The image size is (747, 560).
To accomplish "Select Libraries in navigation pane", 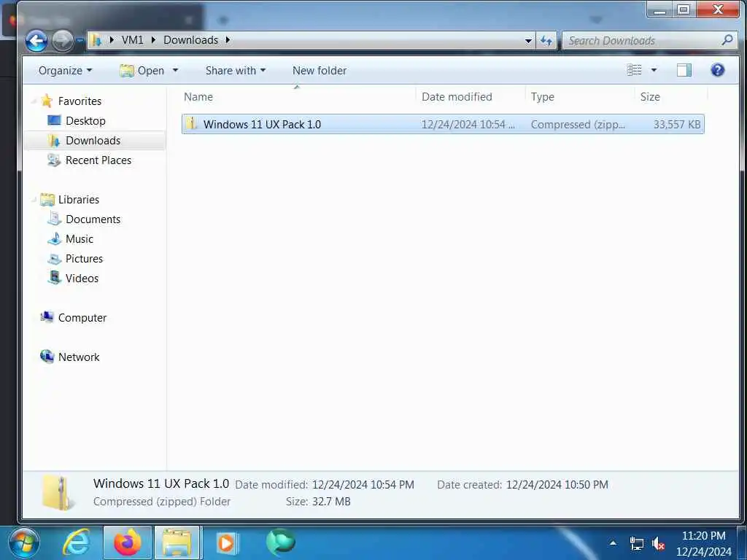I will pos(79,200).
